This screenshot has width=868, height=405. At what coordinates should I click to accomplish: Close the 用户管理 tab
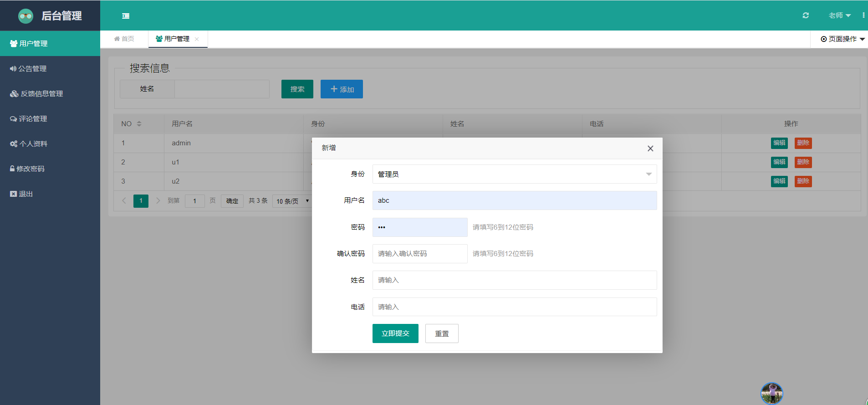tap(197, 39)
